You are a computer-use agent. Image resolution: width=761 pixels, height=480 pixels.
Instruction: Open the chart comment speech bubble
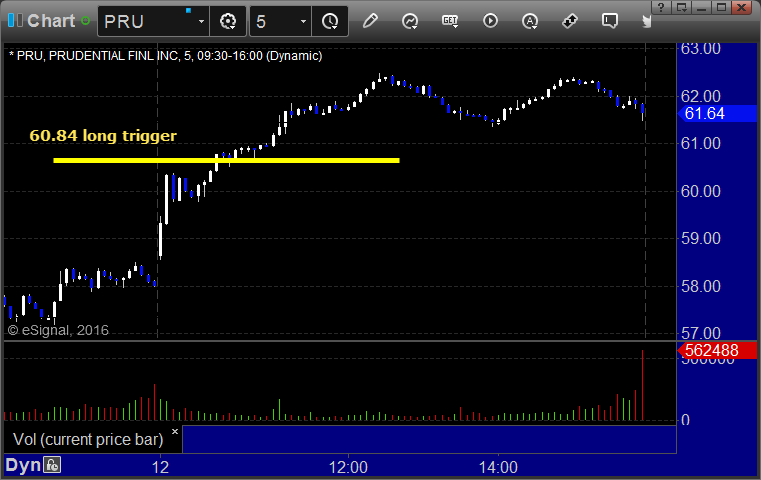tap(610, 21)
